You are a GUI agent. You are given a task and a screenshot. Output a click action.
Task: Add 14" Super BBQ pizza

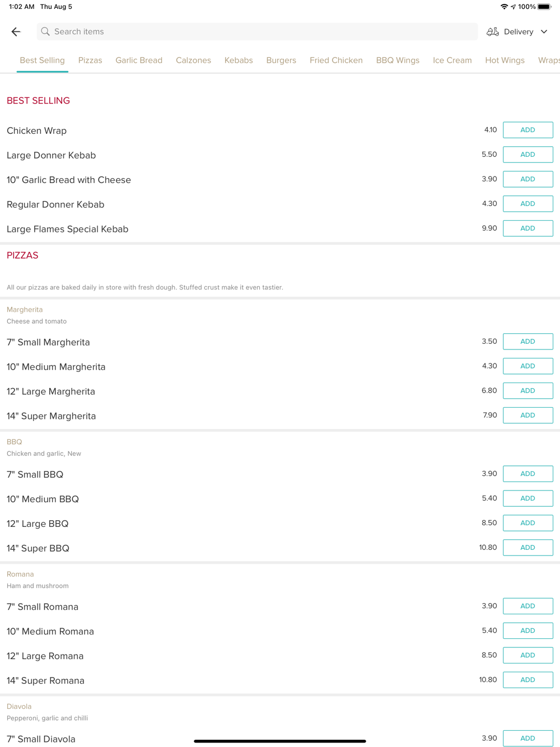tap(528, 548)
